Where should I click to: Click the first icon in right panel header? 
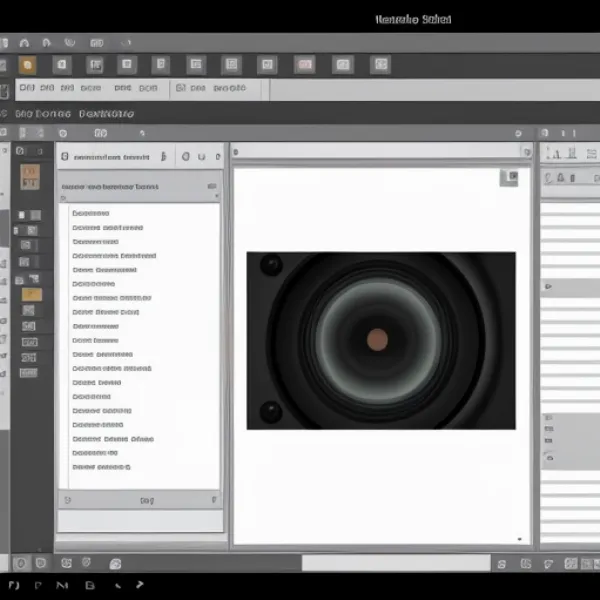click(x=553, y=154)
